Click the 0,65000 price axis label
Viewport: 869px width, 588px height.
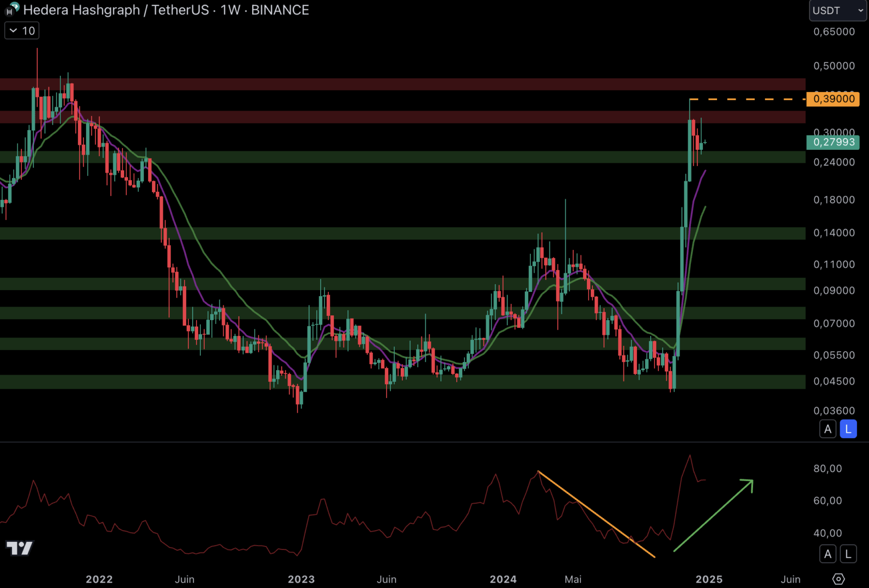(x=834, y=32)
